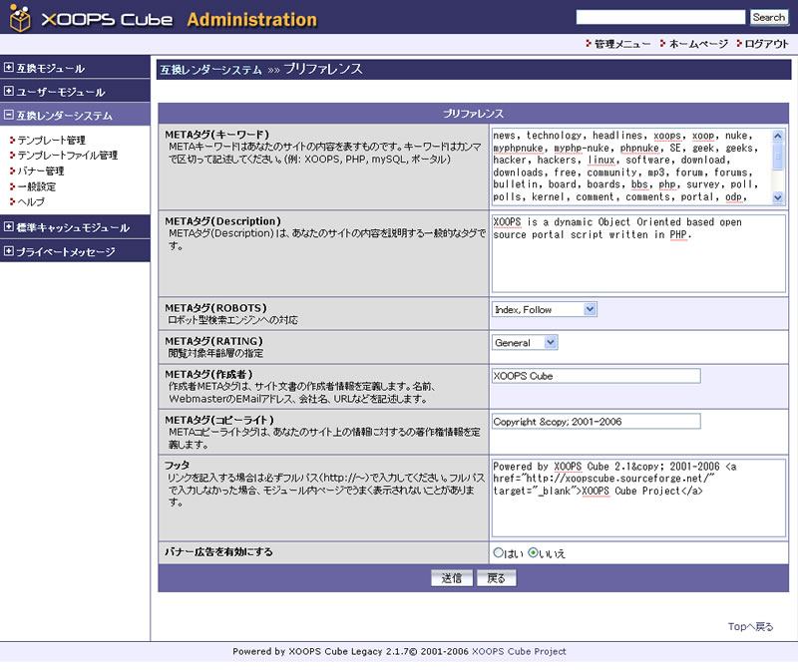Click the Topへ戻る link
Image resolution: width=798 pixels, height=672 pixels.
coord(750,627)
